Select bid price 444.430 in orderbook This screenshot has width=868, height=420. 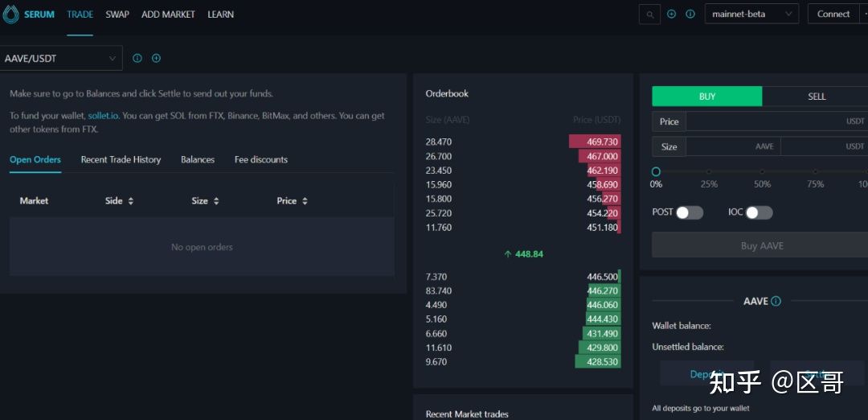coord(602,319)
